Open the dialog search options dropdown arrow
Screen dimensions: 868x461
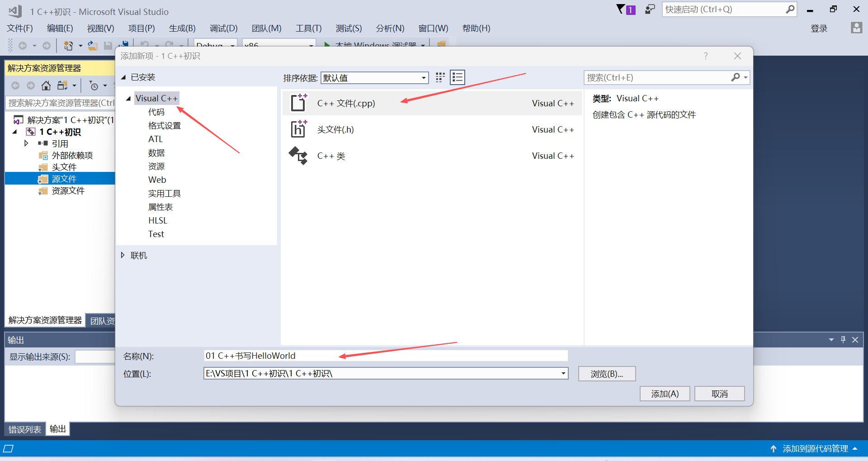coord(745,77)
